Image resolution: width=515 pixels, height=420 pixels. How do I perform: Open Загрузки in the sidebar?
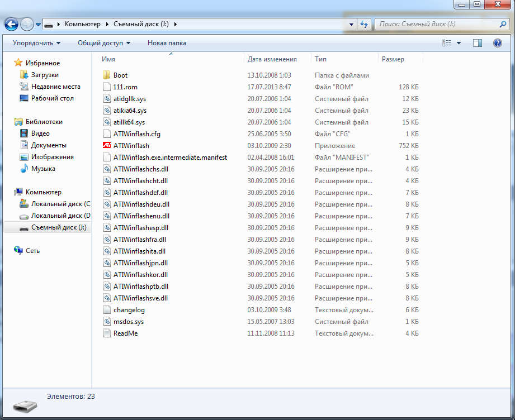click(x=45, y=74)
